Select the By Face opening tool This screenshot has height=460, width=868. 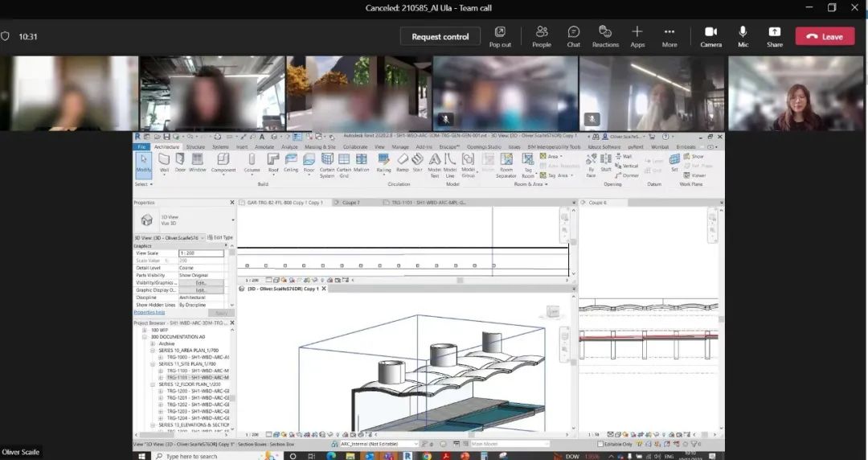point(591,165)
